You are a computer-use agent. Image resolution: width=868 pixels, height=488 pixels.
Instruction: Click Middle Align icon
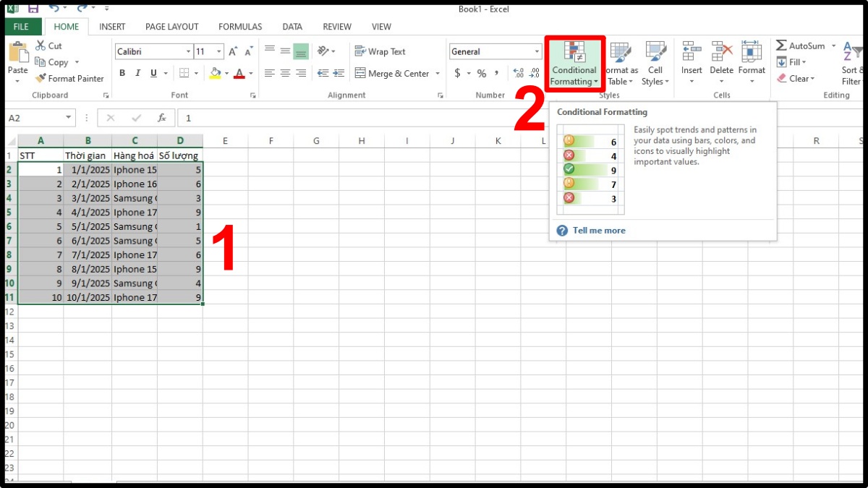285,51
